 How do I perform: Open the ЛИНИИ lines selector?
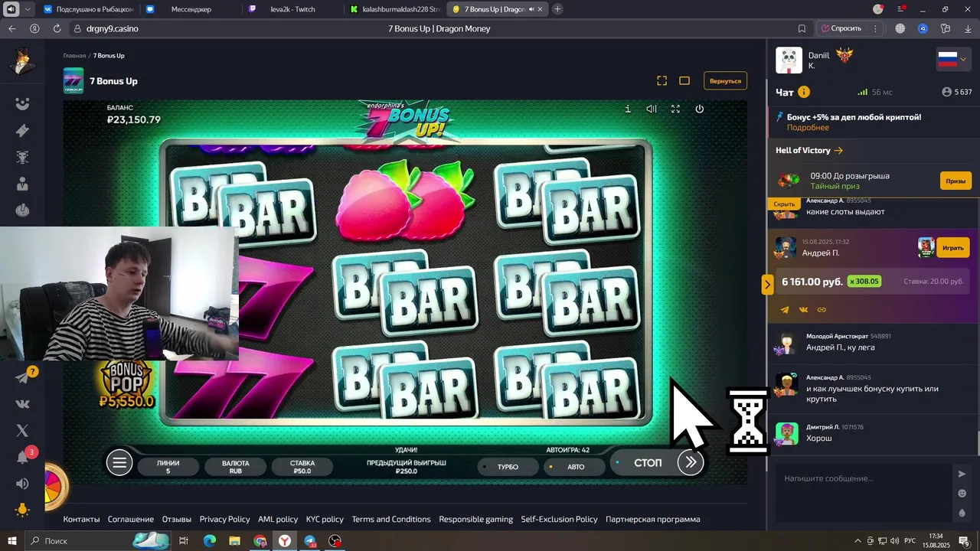(x=168, y=467)
